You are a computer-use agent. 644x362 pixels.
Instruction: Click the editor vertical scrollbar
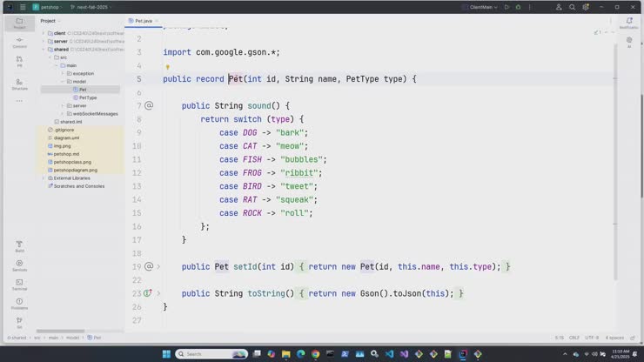pos(614,163)
